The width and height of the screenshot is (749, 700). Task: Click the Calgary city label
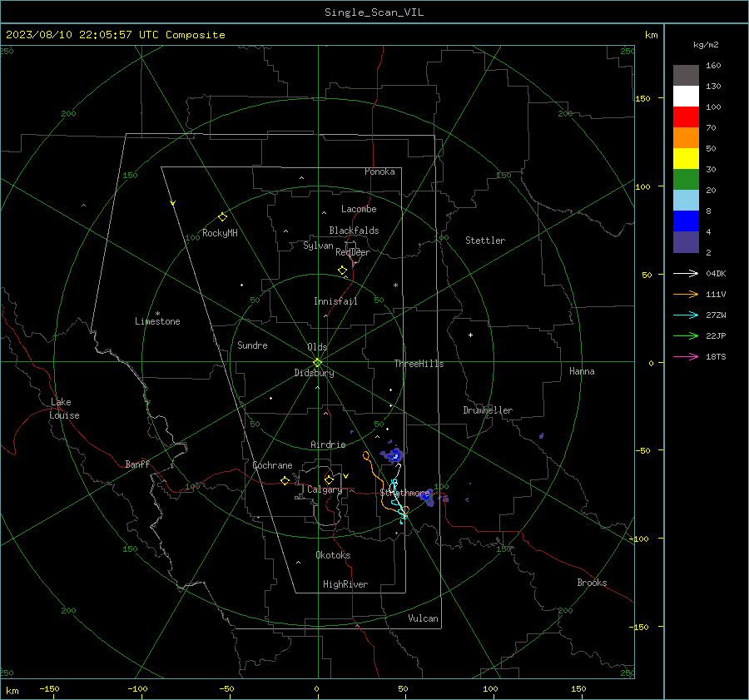[x=325, y=489]
